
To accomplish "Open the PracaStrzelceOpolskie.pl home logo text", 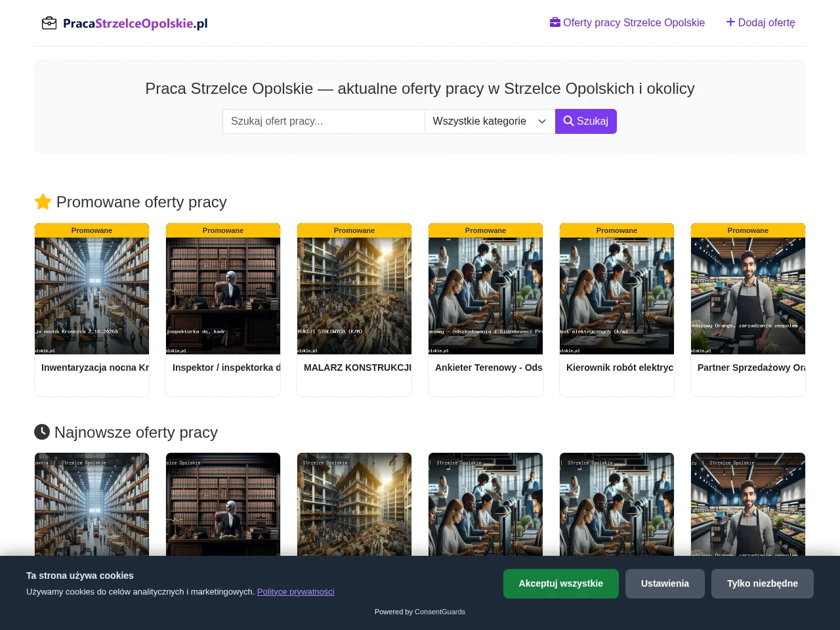I will (x=135, y=24).
